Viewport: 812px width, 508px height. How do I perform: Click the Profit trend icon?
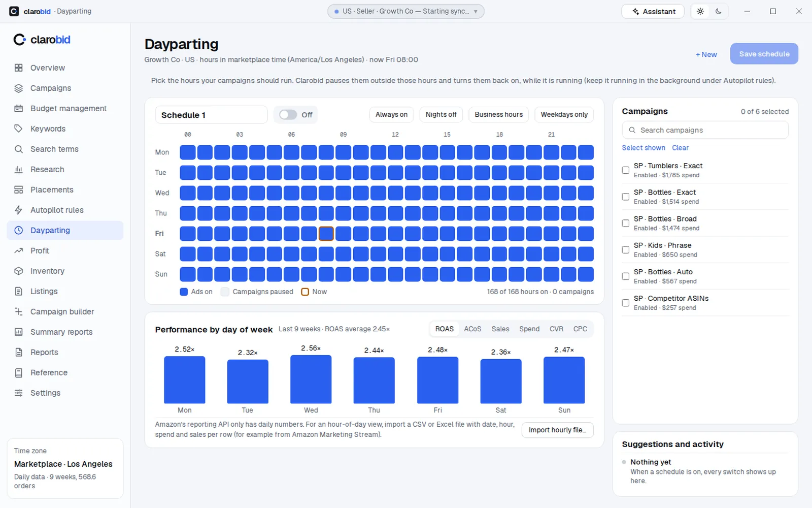tap(19, 250)
